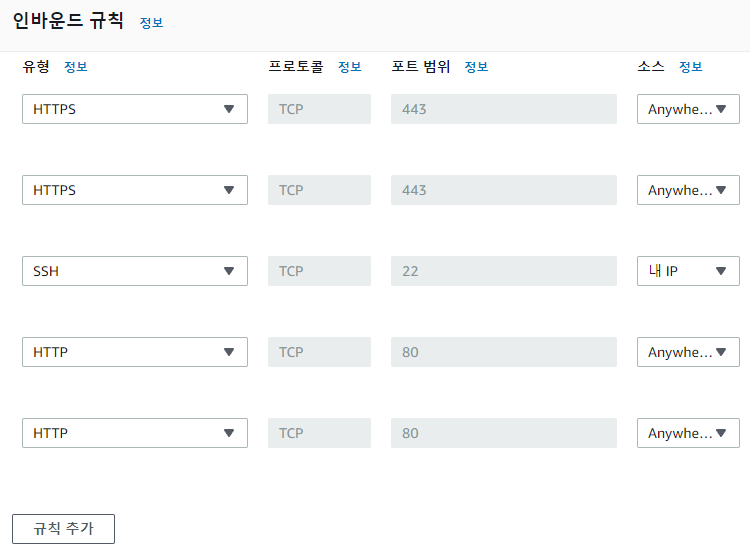Open 정보 link beside 인바운드 규칙 heading
Image resolution: width=750 pixels, height=549 pixels.
coord(152,22)
